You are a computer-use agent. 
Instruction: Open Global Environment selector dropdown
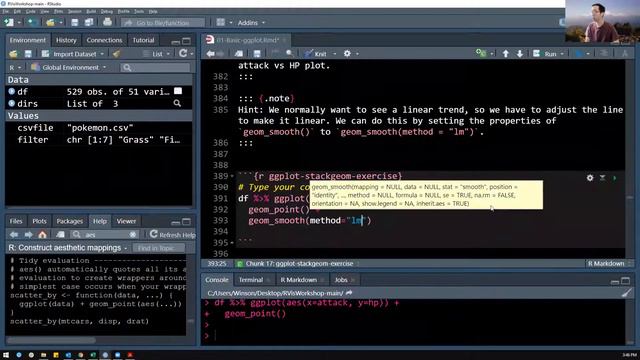[x=69, y=67]
